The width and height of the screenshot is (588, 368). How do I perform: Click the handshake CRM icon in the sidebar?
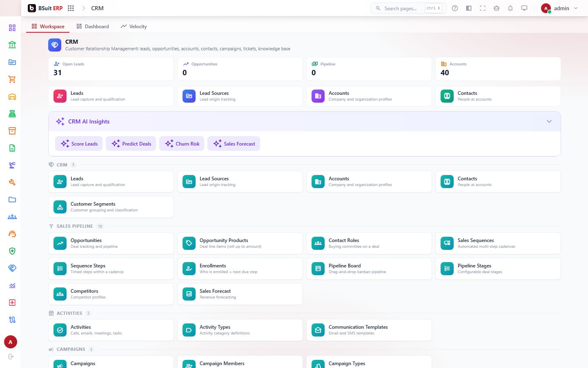[12, 268]
